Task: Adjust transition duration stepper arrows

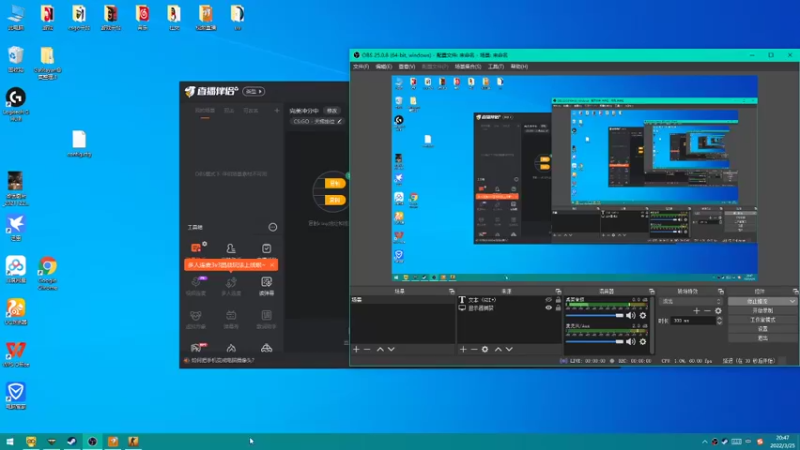Action: (719, 320)
